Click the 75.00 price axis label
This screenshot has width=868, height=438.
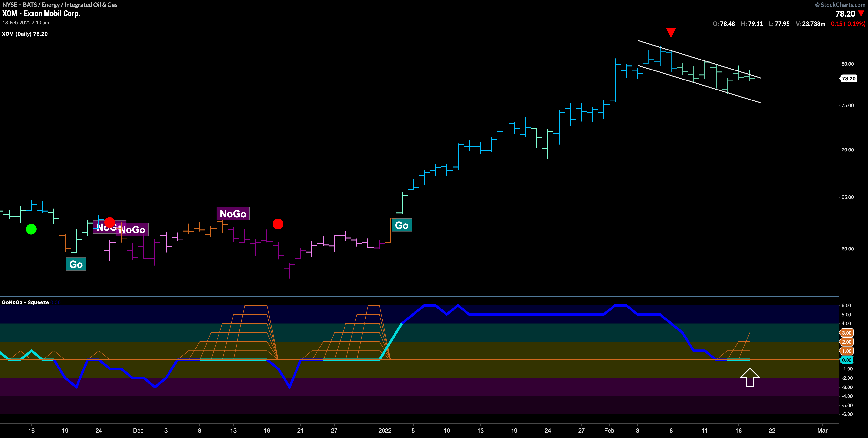[x=848, y=105]
